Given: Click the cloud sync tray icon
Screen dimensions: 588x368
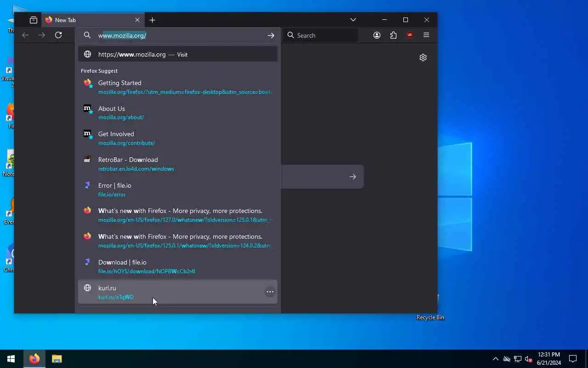Looking at the screenshot, I should click(x=507, y=359).
